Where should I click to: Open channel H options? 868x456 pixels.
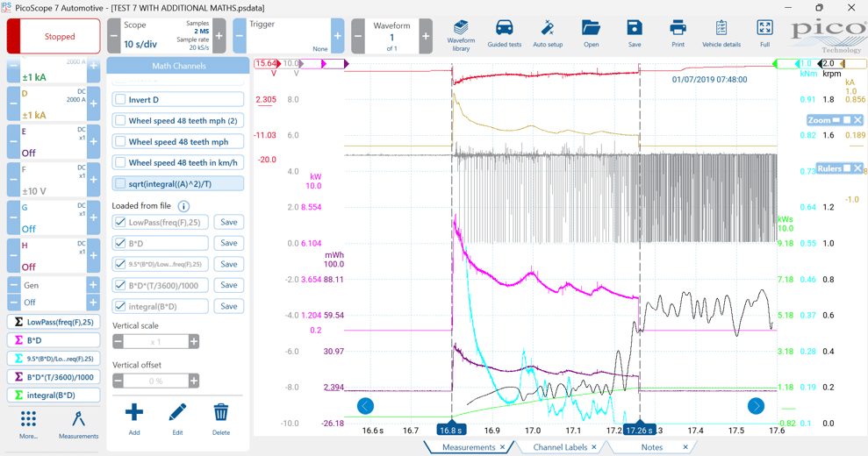(54, 256)
